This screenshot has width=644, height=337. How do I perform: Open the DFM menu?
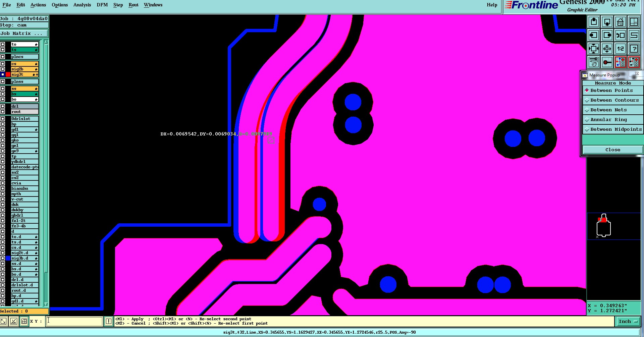[102, 5]
